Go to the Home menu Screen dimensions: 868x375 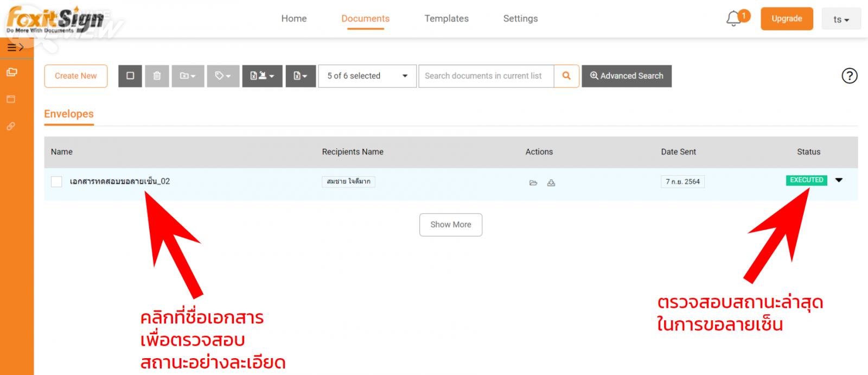point(294,18)
